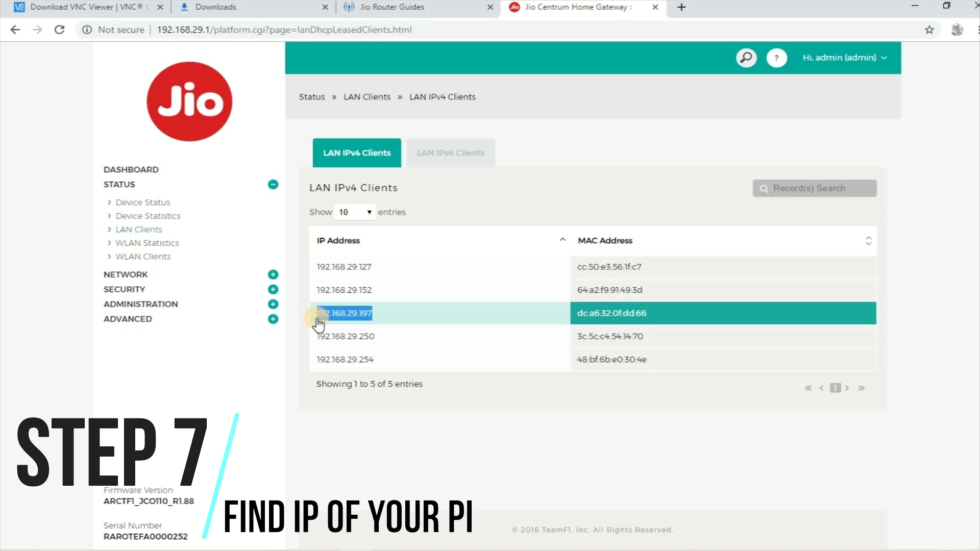The width and height of the screenshot is (980, 551).
Task: Expand the ADMINISTRATION menu section
Action: pyautogui.click(x=273, y=304)
